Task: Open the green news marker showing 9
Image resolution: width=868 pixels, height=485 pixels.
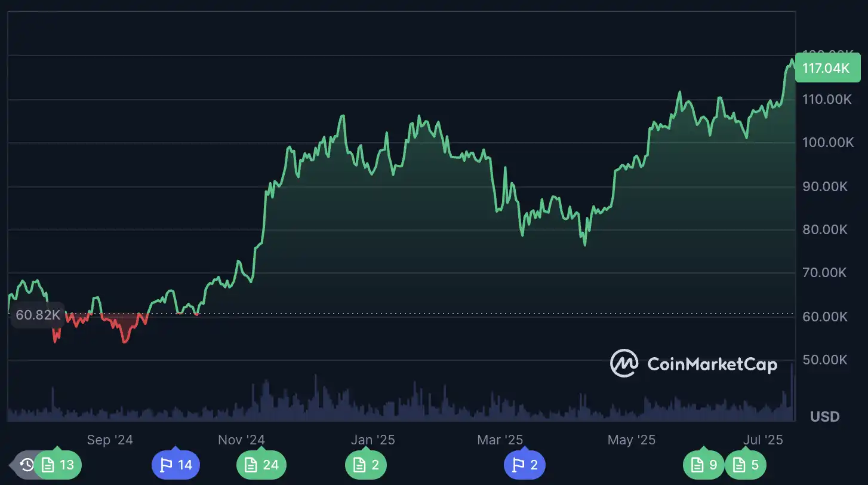Action: (x=703, y=465)
